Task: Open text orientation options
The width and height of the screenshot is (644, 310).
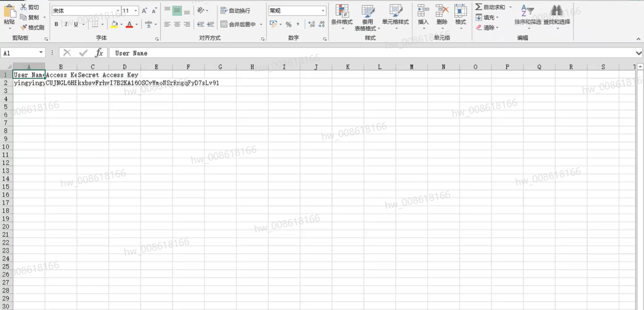Action: click(x=203, y=11)
